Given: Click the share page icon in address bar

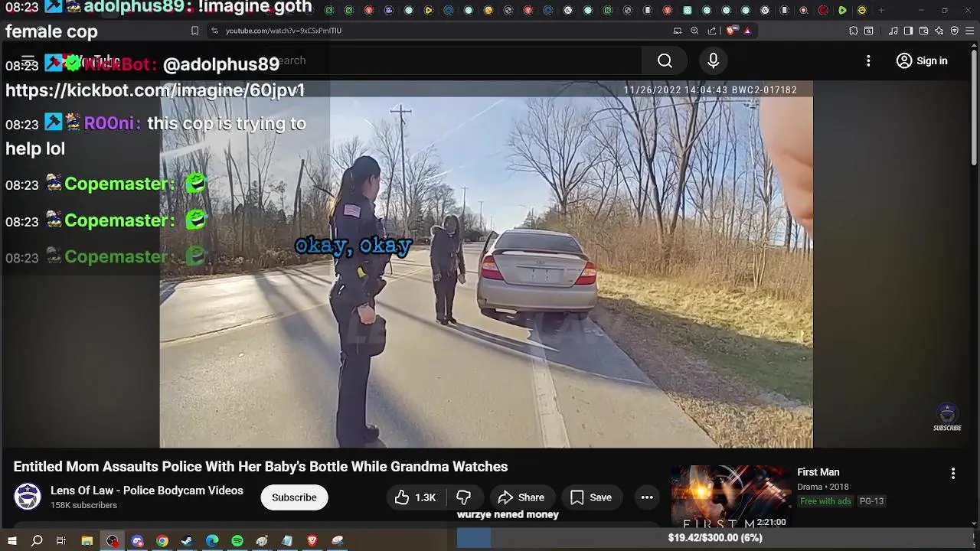Looking at the screenshot, I should [x=712, y=31].
